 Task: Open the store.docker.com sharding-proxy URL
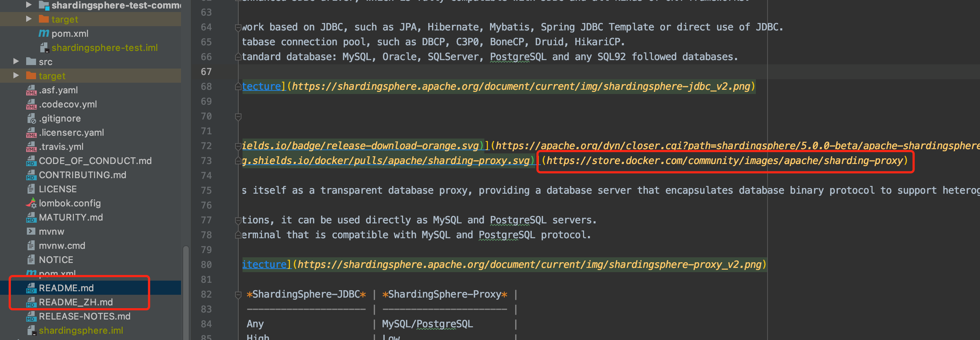[725, 160]
